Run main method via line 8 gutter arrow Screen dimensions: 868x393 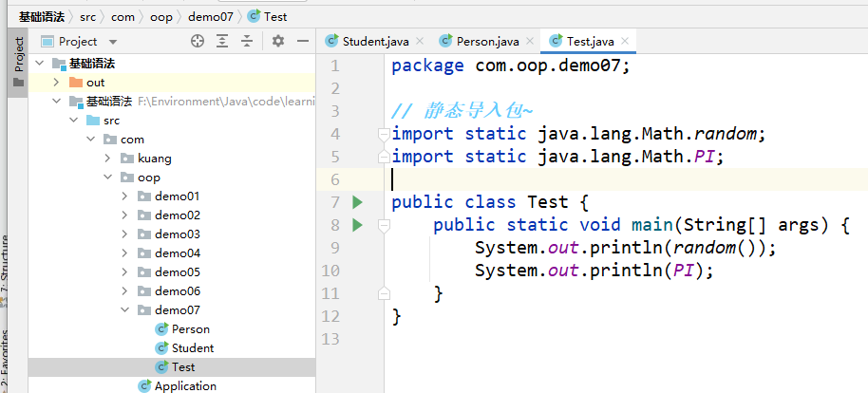pyautogui.click(x=357, y=225)
